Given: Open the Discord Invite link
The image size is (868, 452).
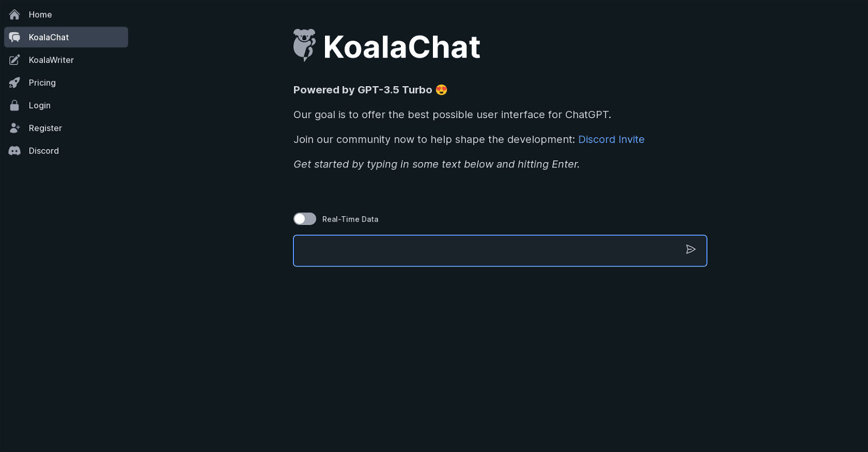Looking at the screenshot, I should pos(611,139).
